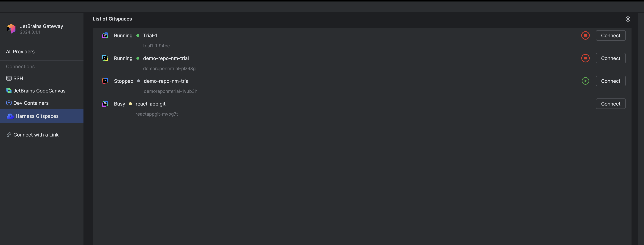Click the JetBrains Gateway logo
The width and height of the screenshot is (644, 245).
click(x=11, y=29)
